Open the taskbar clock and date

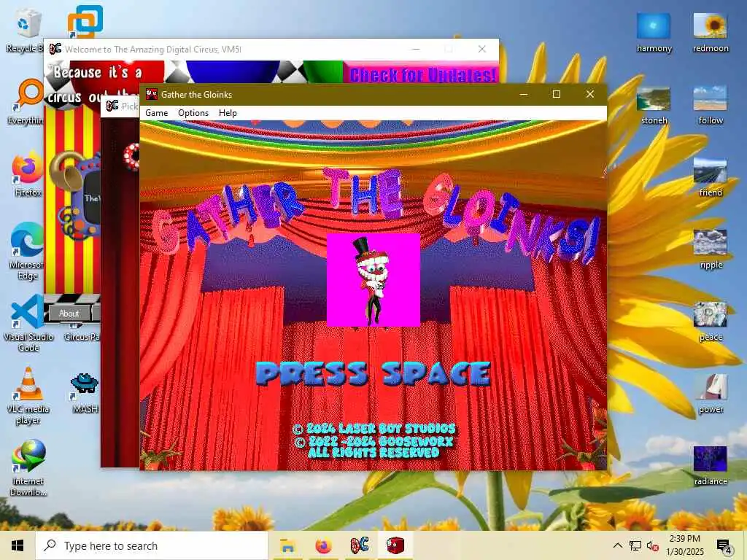click(x=684, y=545)
